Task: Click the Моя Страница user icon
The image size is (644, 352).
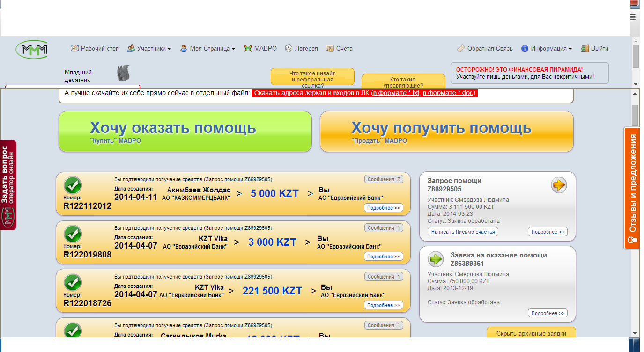Action: click(x=184, y=48)
